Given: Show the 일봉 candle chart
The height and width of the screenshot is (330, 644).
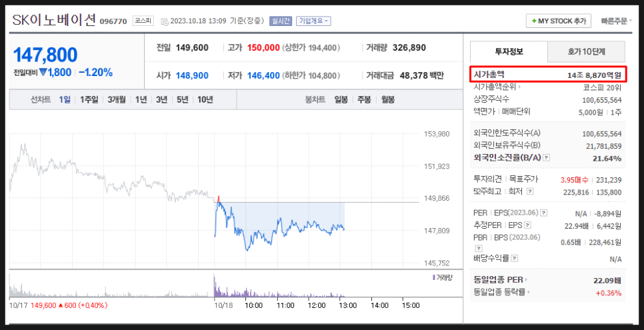Looking at the screenshot, I should [341, 99].
